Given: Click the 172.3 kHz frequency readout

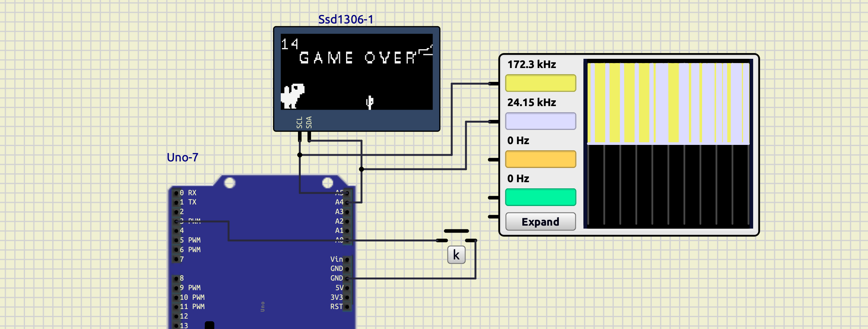Looking at the screenshot, I should pos(532,65).
